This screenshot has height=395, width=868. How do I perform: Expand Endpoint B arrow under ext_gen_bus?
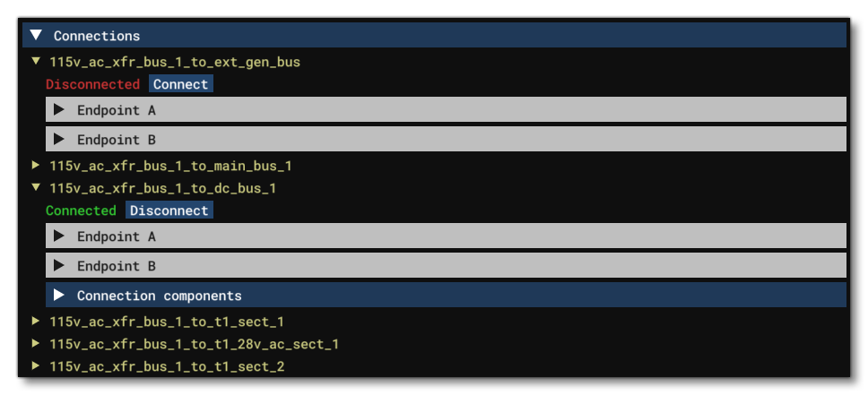(x=59, y=140)
